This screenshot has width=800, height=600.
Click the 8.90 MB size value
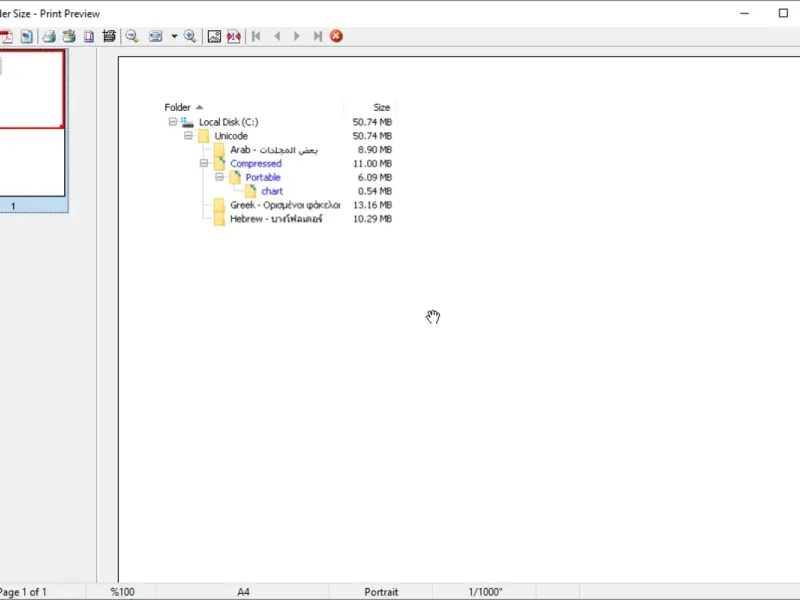pos(374,149)
